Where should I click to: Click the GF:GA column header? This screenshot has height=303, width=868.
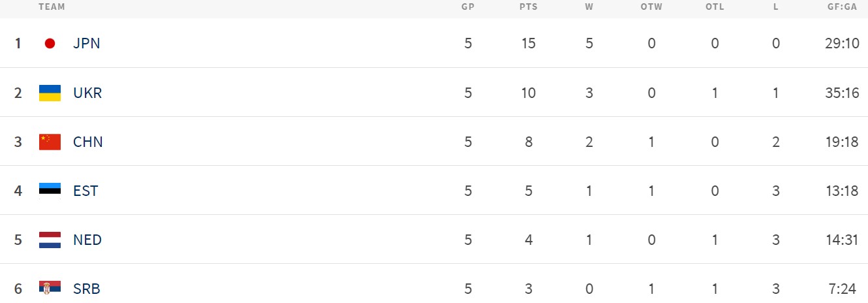pyautogui.click(x=841, y=7)
